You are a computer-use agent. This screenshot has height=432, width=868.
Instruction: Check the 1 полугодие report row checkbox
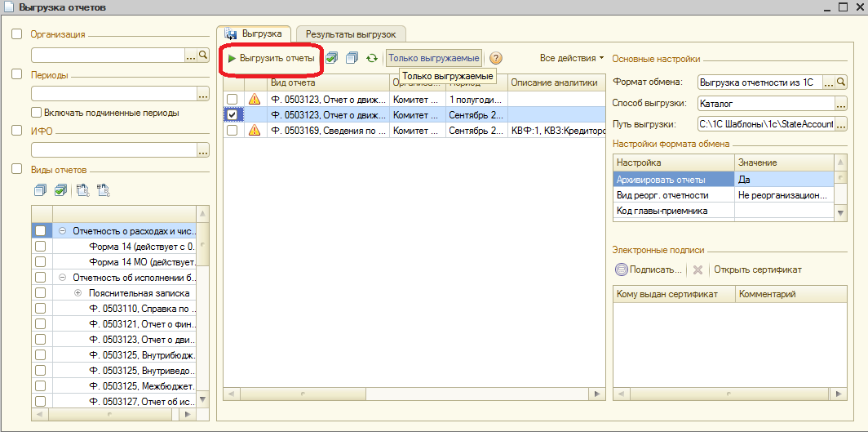click(233, 99)
